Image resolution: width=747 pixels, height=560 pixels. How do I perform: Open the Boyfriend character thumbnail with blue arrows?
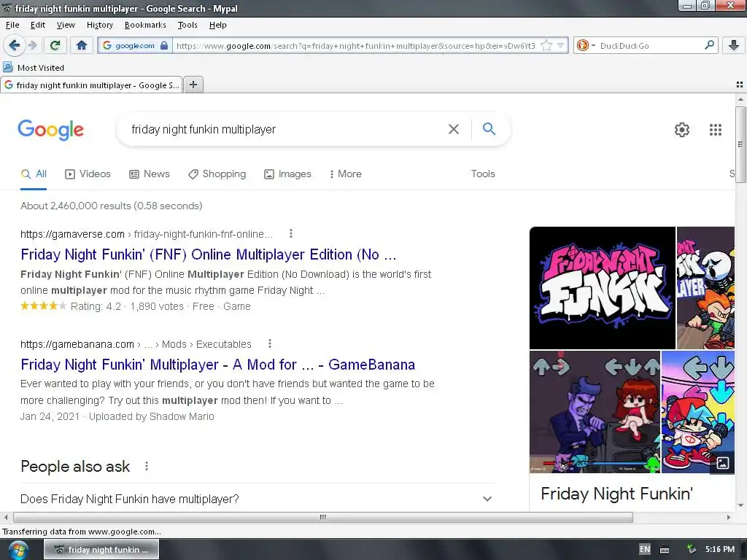coord(698,412)
